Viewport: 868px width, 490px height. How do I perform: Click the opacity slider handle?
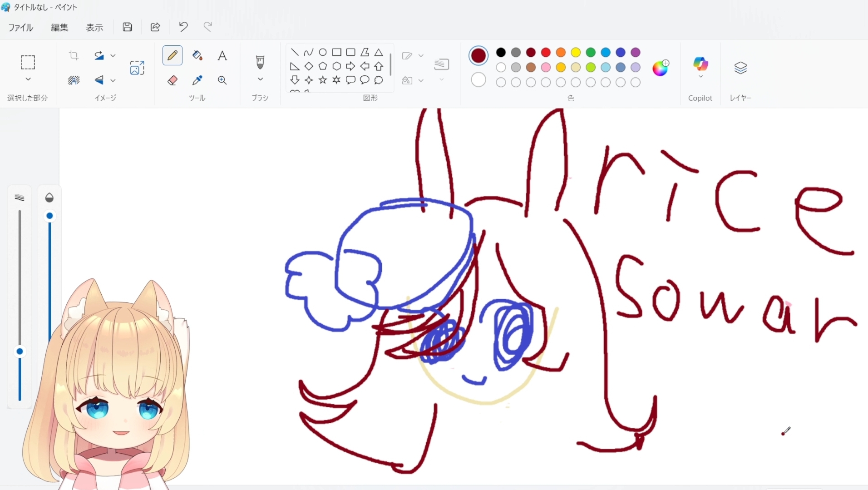click(x=50, y=216)
